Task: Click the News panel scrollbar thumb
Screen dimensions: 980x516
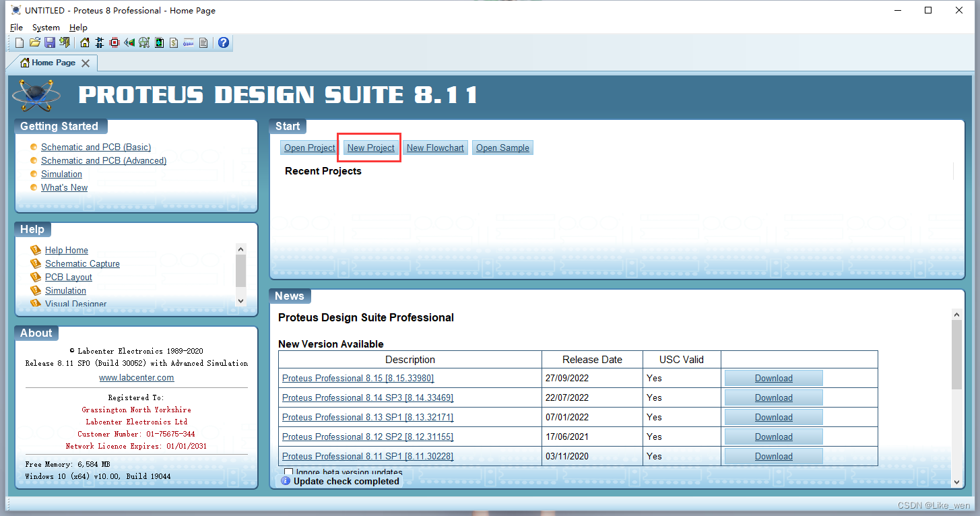Action: [956, 354]
